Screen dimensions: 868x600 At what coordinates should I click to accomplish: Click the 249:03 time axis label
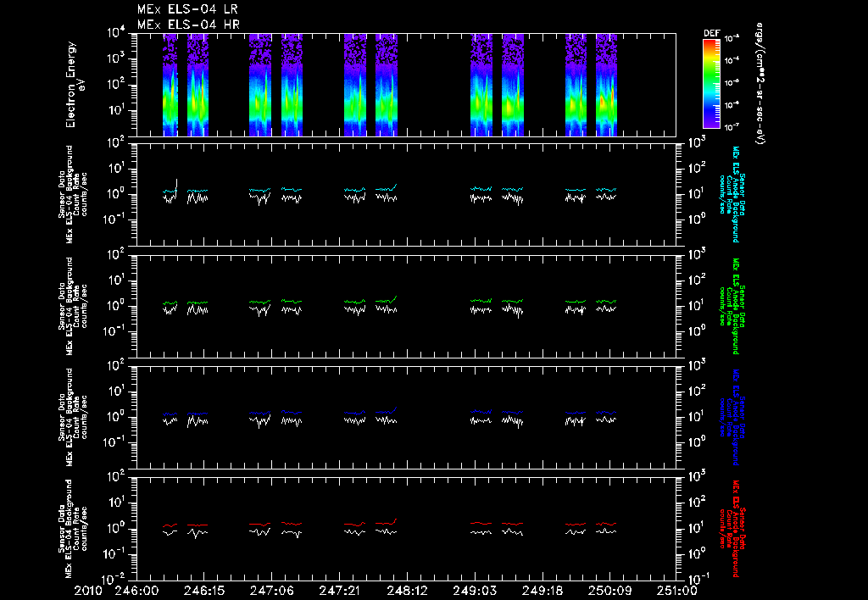tap(475, 591)
